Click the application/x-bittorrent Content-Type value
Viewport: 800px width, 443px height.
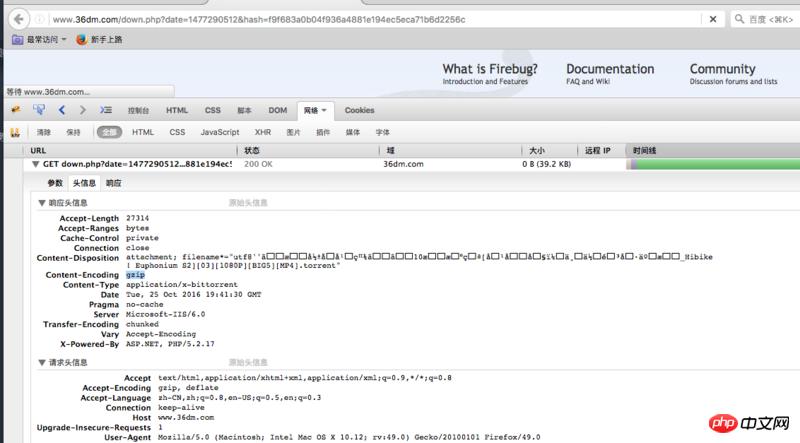[182, 285]
